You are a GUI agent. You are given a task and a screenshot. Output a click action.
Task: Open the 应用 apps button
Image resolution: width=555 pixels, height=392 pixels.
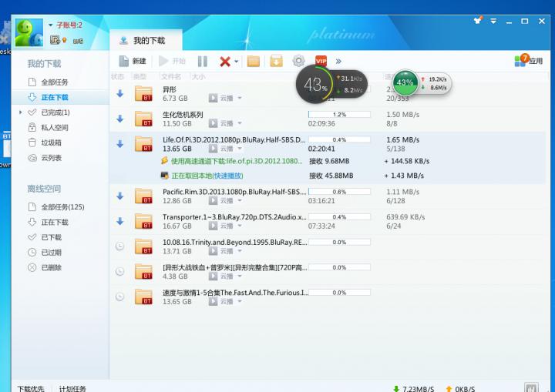529,61
